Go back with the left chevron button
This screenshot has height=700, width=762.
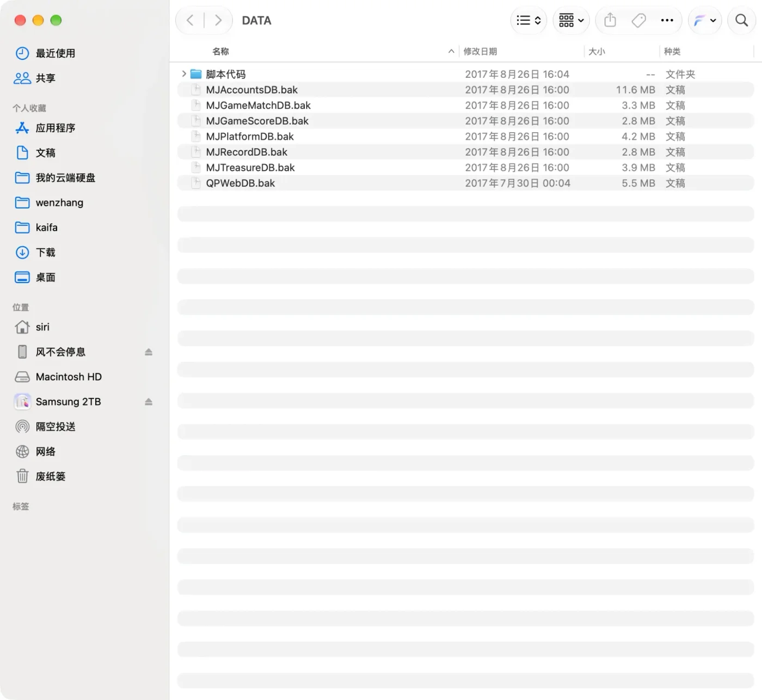click(190, 21)
